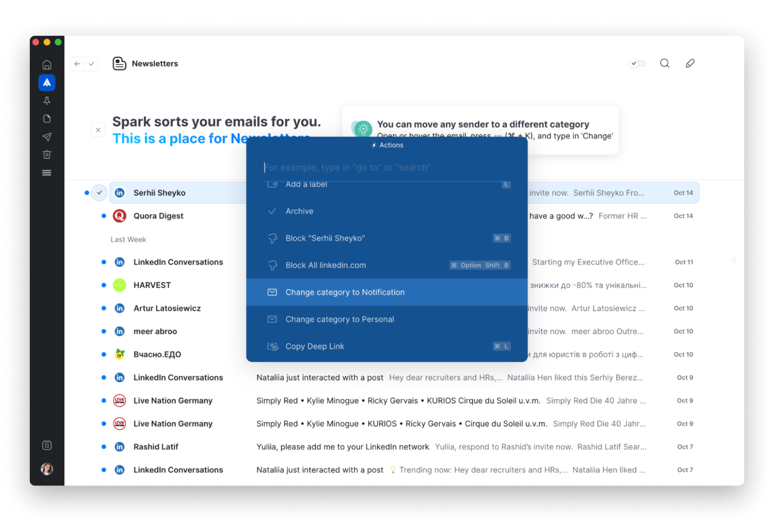This screenshot has width=774, height=532.
Task: Select Change category to Notification
Action: 387,292
